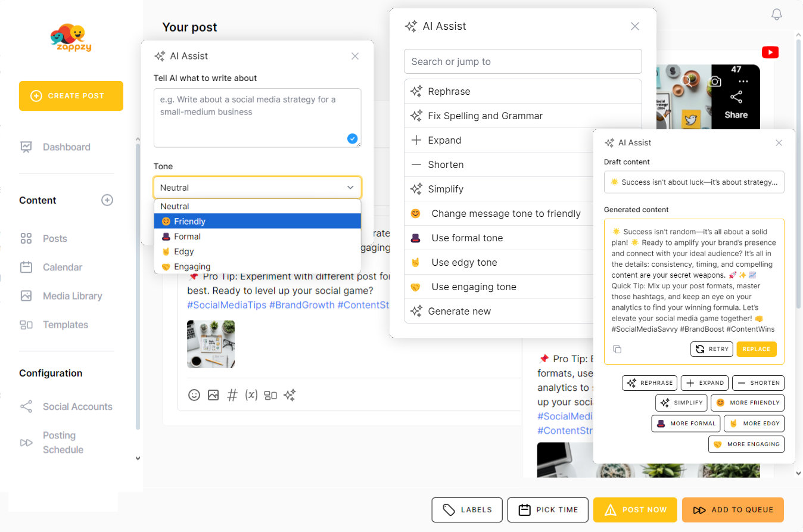Open templates from the post toolbar icon
803x532 pixels.
click(270, 394)
